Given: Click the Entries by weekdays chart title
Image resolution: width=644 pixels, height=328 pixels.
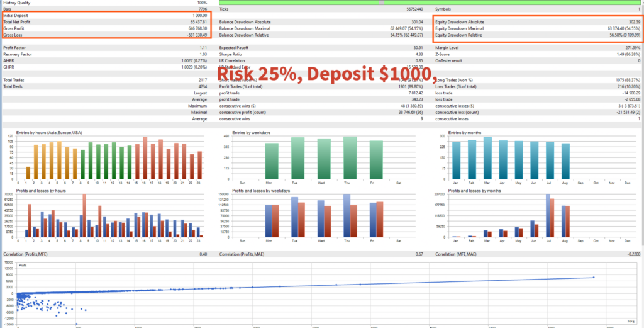Looking at the screenshot, I should [252, 133].
